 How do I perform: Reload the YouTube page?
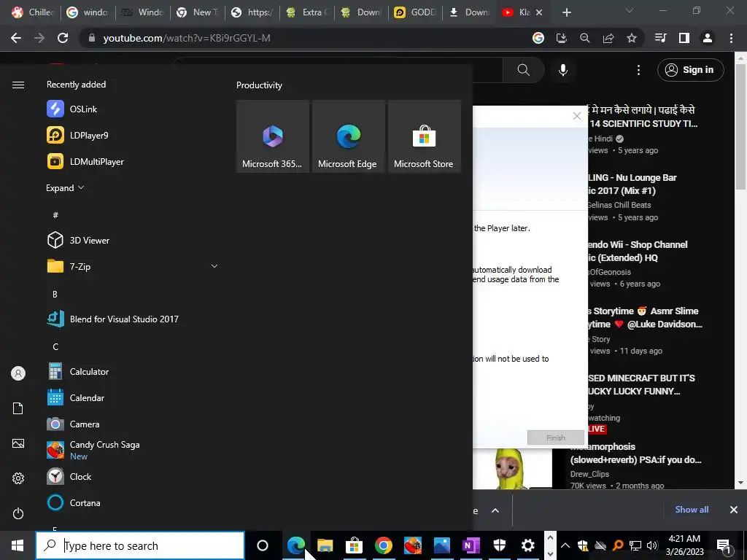click(63, 38)
